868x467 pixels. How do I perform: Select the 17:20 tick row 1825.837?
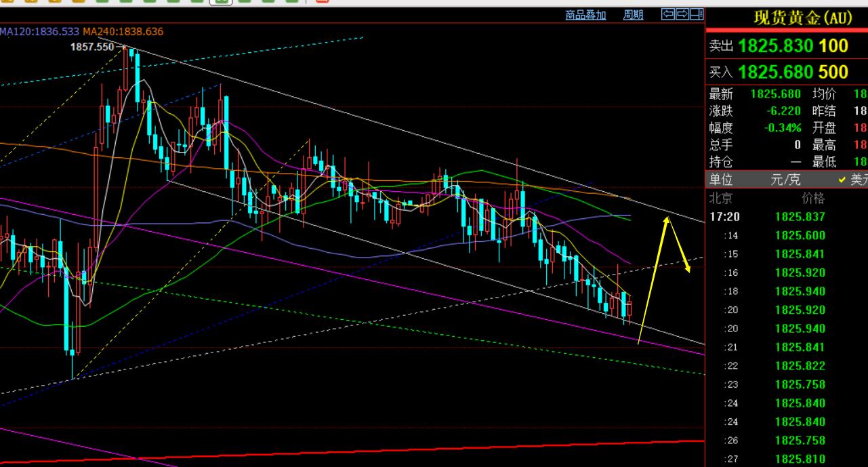coord(786,217)
